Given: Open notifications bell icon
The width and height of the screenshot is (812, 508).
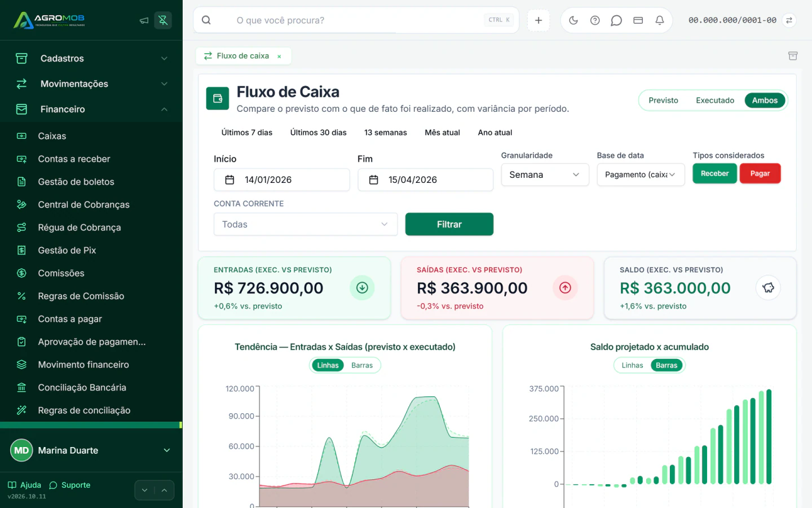Looking at the screenshot, I should click(x=660, y=20).
